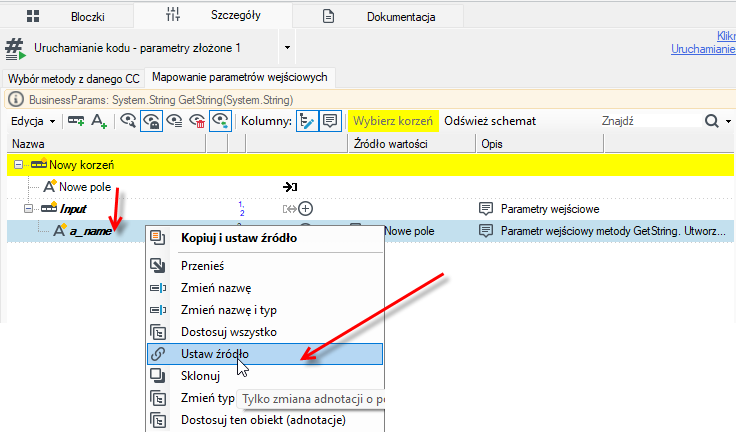736x432 pixels.
Task: Click the add new object toolbar icon
Action: pos(76,121)
